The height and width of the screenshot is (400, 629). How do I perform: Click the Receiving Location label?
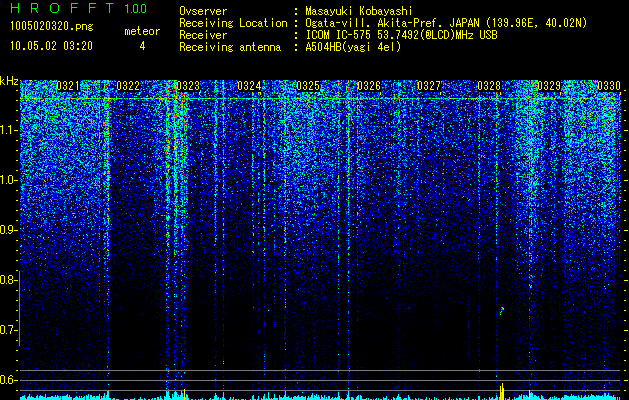coord(233,23)
